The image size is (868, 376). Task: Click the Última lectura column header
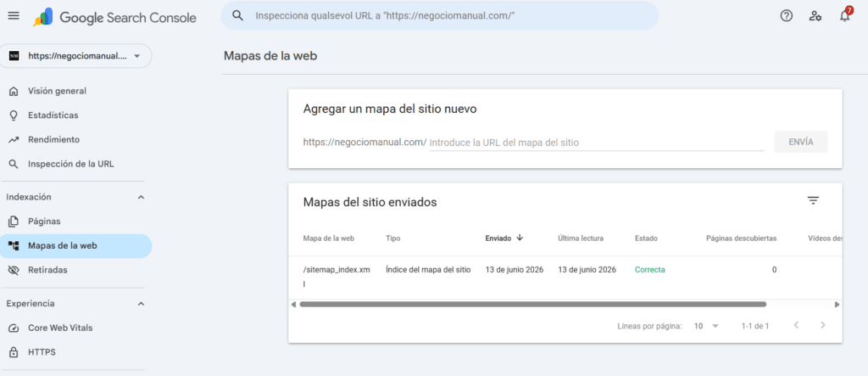point(581,238)
